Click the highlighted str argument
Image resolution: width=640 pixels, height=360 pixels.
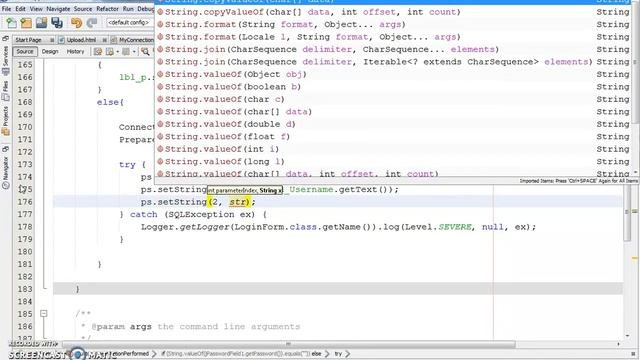[x=238, y=202]
